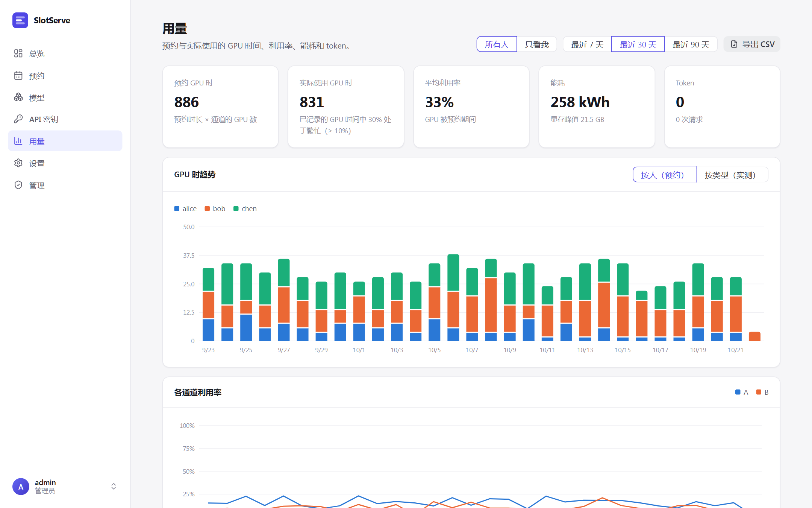This screenshot has height=508, width=812.
Task: Expand the admin account switcher chevron
Action: click(x=114, y=487)
